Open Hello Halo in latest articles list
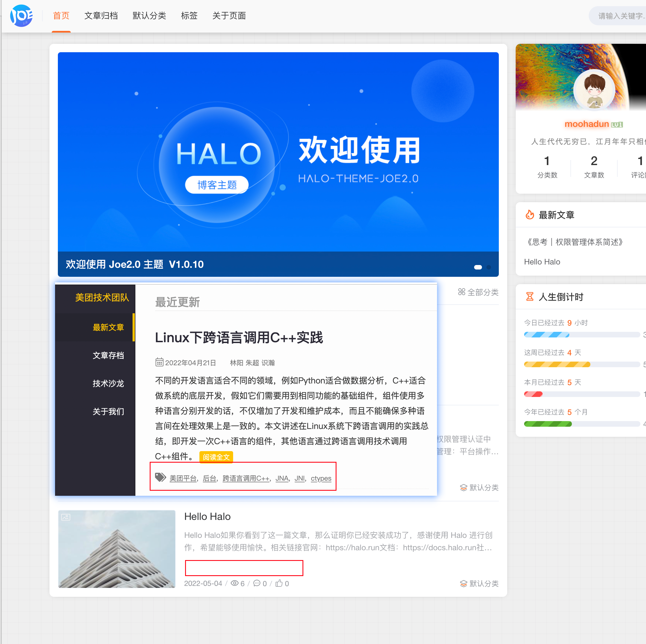This screenshot has width=646, height=644. click(x=542, y=262)
